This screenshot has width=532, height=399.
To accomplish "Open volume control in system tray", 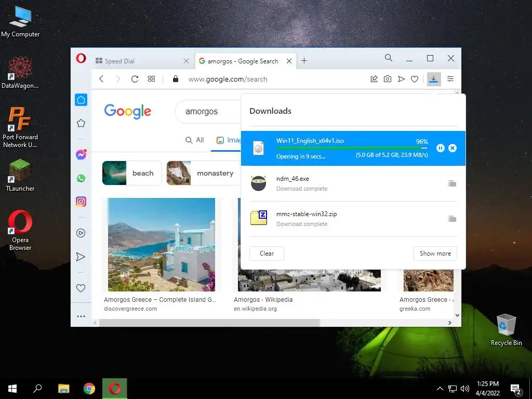I will [465, 389].
